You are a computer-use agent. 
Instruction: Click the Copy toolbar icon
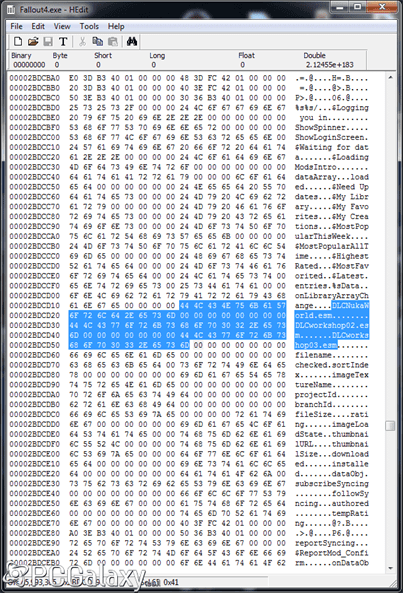(x=98, y=41)
